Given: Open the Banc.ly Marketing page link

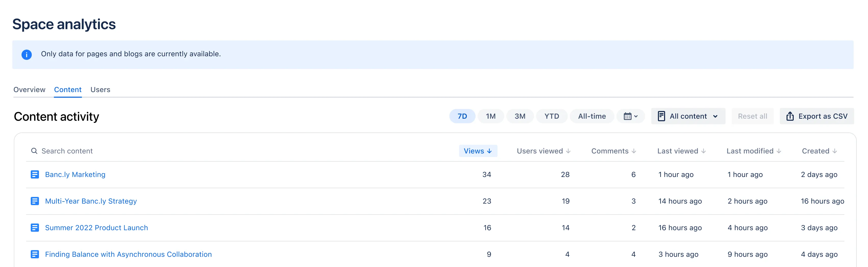Looking at the screenshot, I should click(75, 174).
